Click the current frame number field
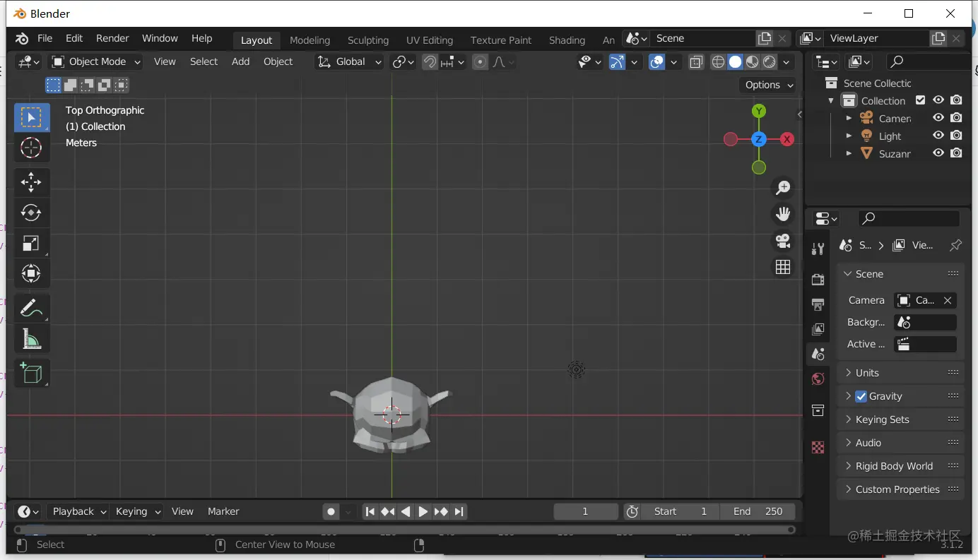 (x=585, y=511)
